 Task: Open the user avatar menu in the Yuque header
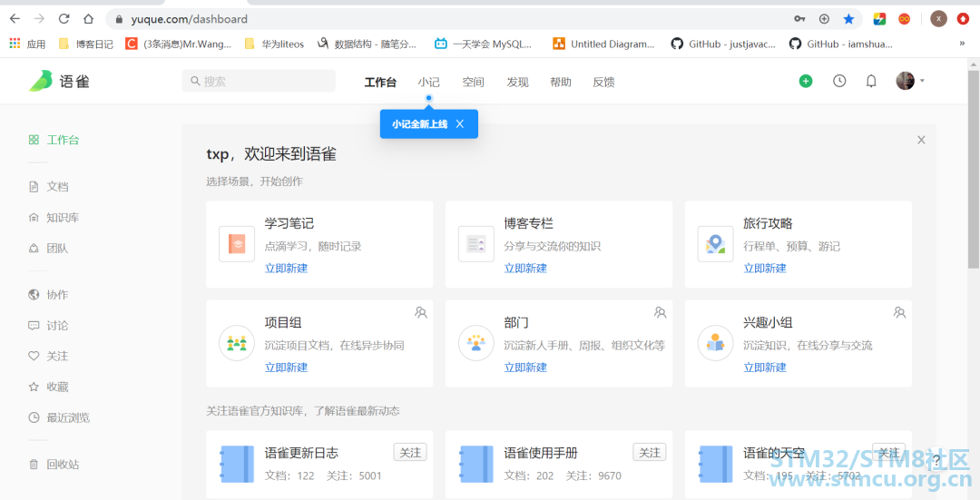[910, 81]
